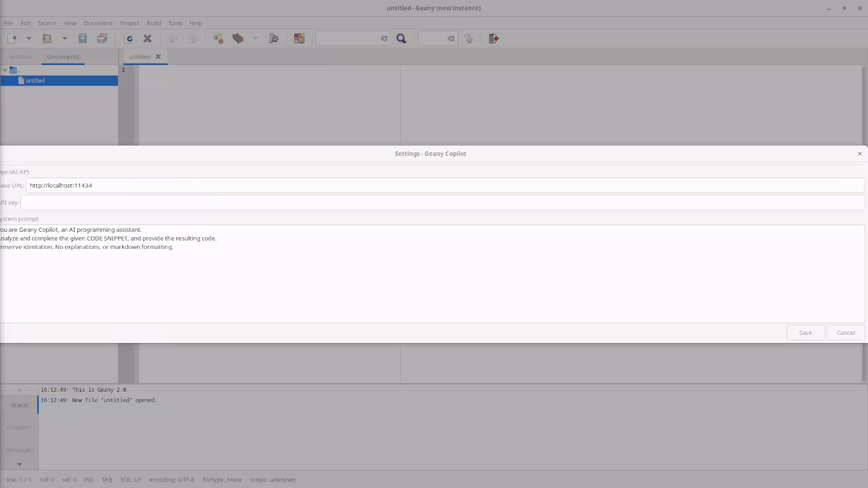Reload the document with the Revert icon
This screenshot has height=488, width=868.
pyautogui.click(x=129, y=38)
